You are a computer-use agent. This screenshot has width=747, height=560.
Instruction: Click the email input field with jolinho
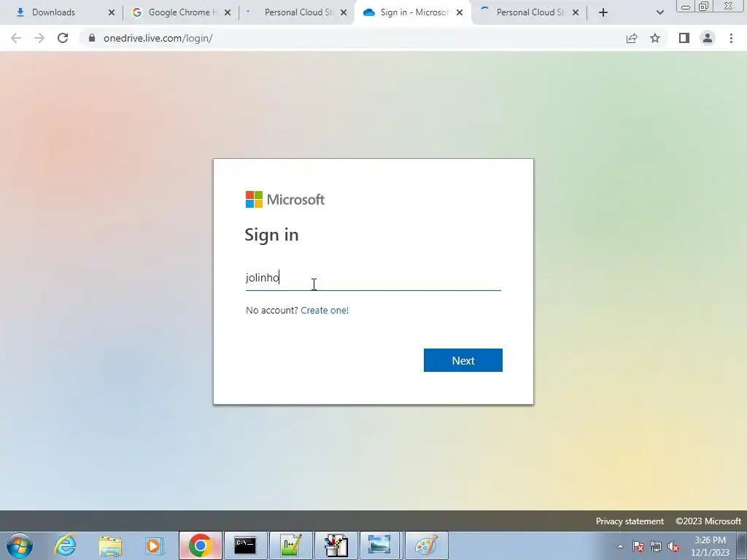pyautogui.click(x=373, y=278)
